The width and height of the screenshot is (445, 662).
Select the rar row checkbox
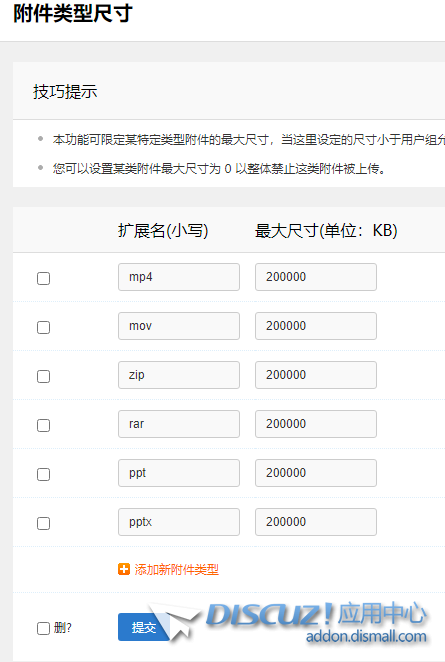[x=43, y=425]
